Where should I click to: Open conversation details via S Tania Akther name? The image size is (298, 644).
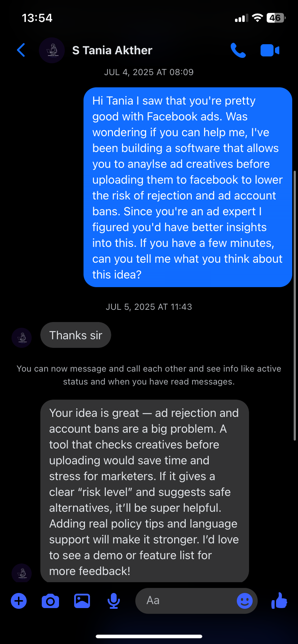coord(112,50)
